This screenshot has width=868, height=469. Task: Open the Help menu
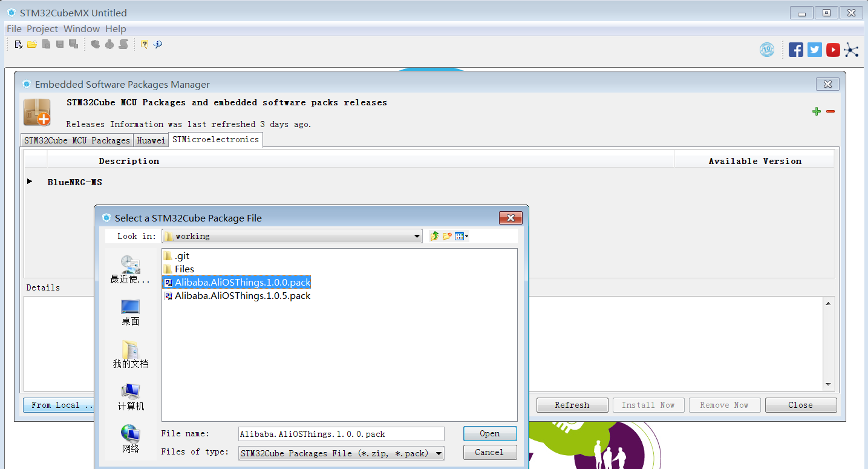point(116,28)
